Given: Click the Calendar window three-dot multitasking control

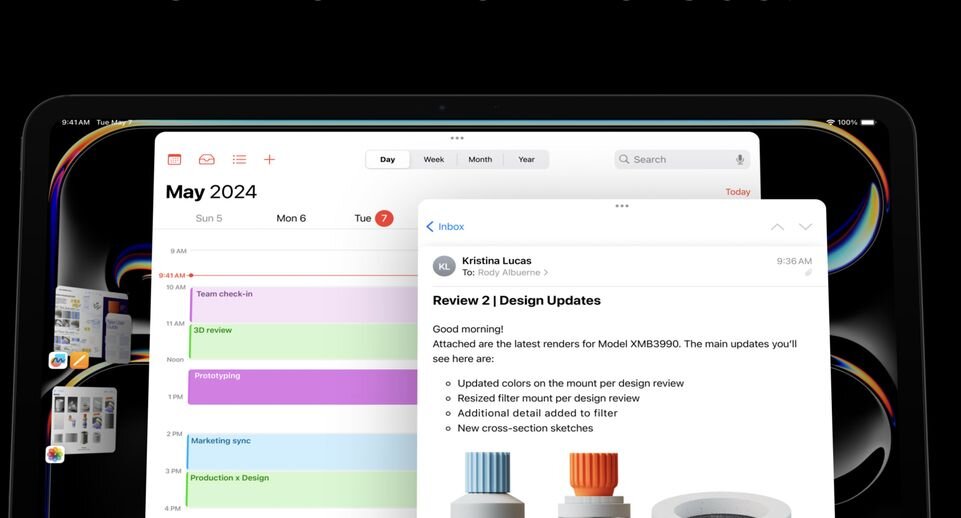Looking at the screenshot, I should pyautogui.click(x=457, y=139).
